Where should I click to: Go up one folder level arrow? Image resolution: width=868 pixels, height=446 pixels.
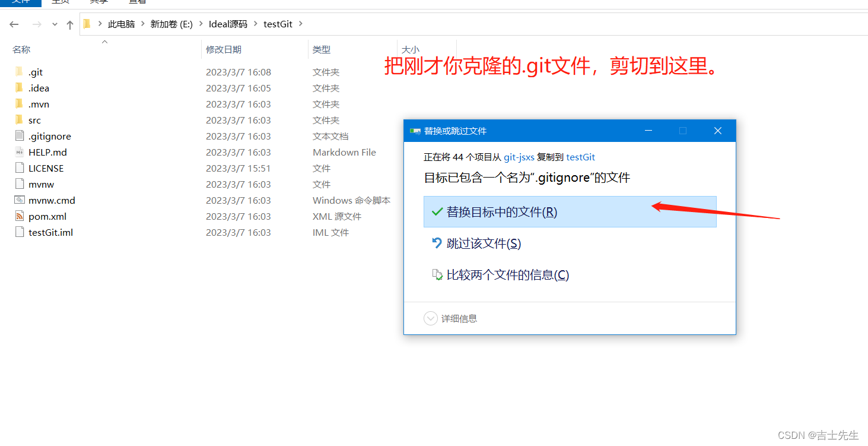pos(70,24)
